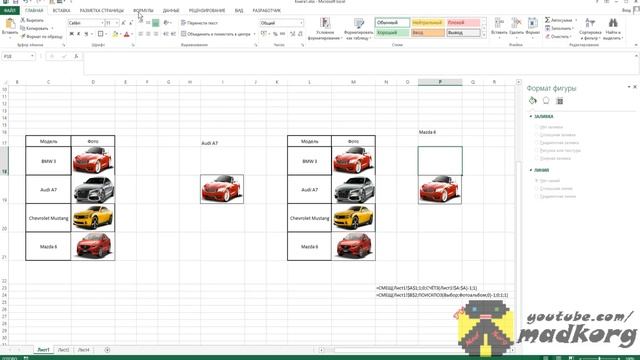Switch to sheet tab Лист2
Image resolution: width=640 pixels, height=360 pixels.
63,350
